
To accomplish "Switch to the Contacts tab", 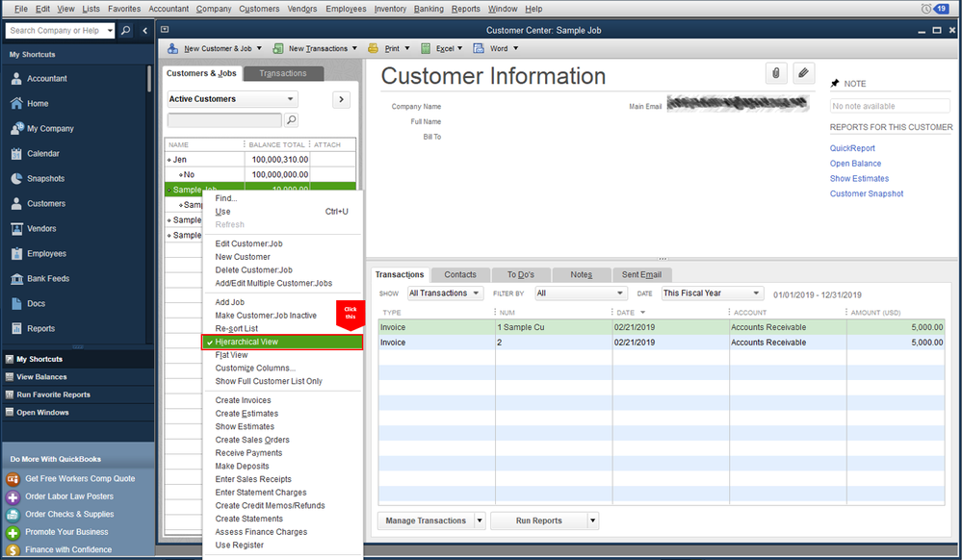I will pyautogui.click(x=460, y=275).
